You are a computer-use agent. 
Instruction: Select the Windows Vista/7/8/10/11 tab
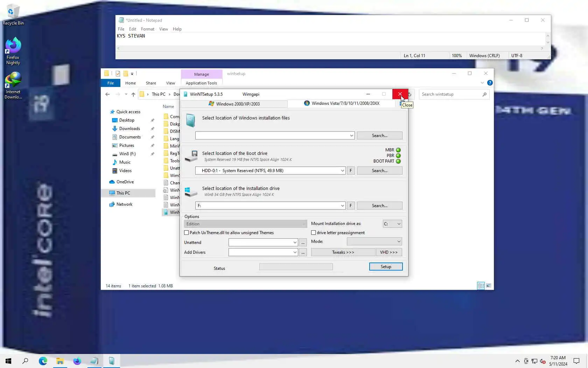tap(342, 103)
